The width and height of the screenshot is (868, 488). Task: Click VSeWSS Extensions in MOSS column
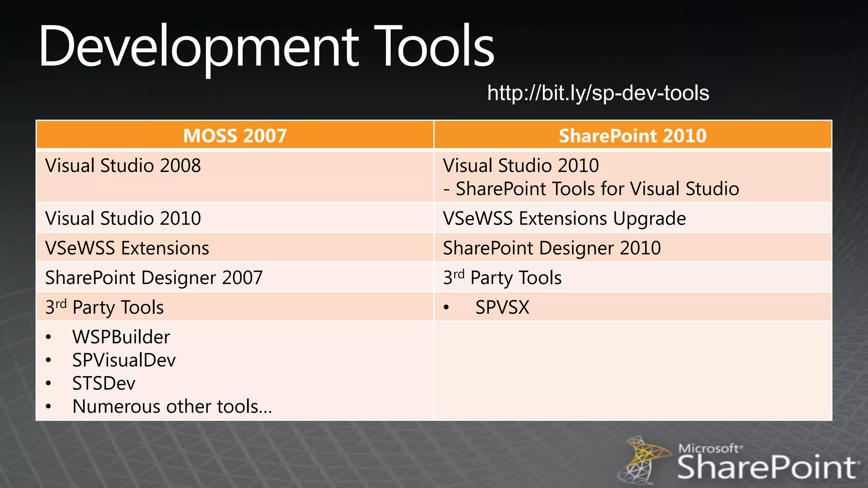pyautogui.click(x=127, y=248)
